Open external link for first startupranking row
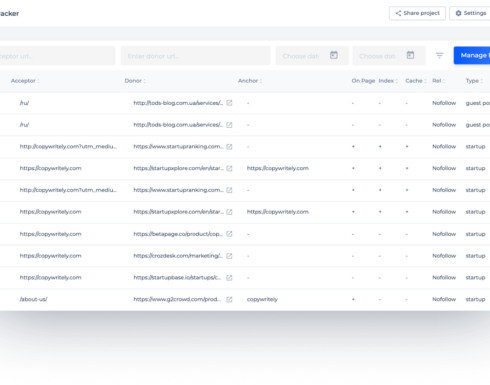 tap(229, 146)
